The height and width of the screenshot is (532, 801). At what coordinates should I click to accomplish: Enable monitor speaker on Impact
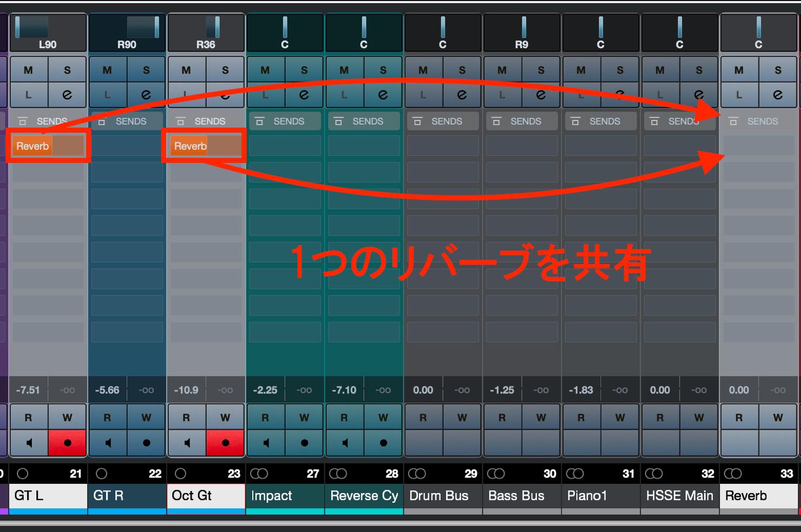point(266,443)
